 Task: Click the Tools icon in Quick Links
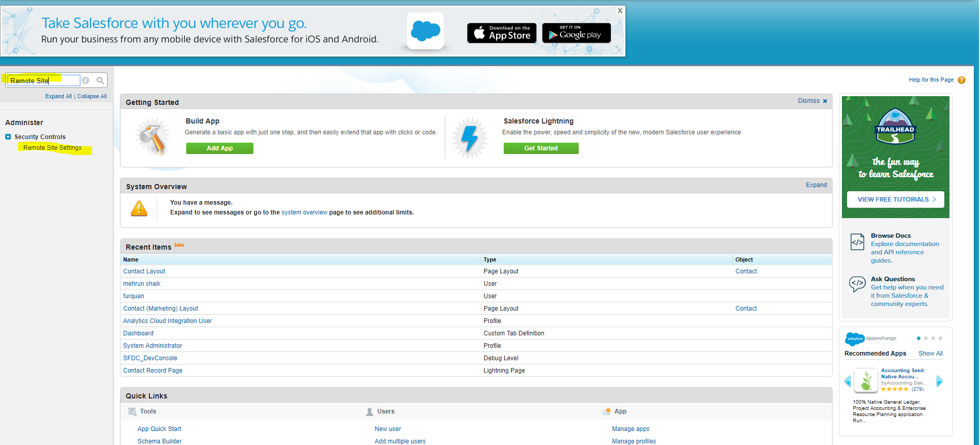coord(132,412)
